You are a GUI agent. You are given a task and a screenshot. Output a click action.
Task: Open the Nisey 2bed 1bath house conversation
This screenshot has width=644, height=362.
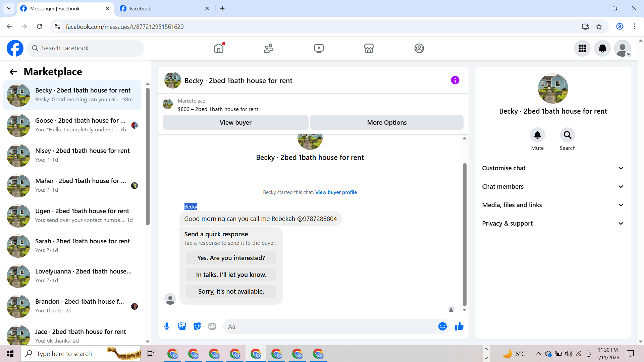coord(72,156)
